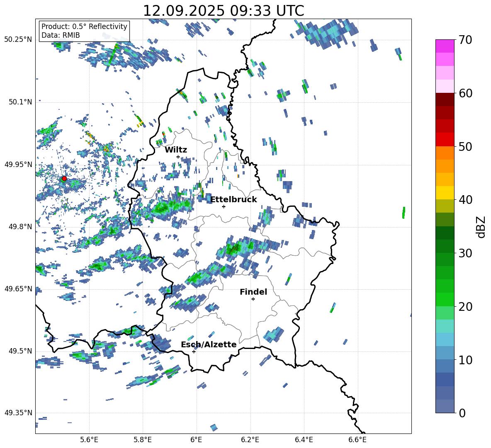
Task: Click the Product 0.5° Reflectivity info box
Action: point(84,31)
